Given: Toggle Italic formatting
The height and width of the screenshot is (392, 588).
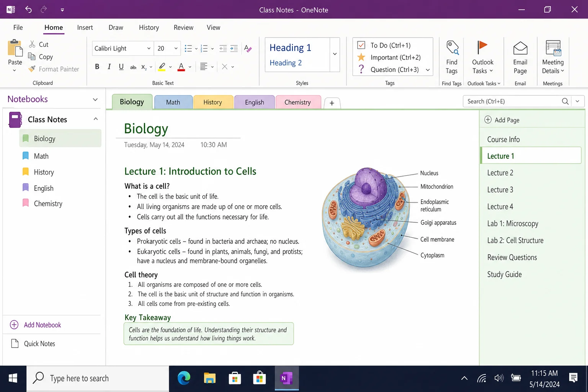Looking at the screenshot, I should (x=109, y=67).
